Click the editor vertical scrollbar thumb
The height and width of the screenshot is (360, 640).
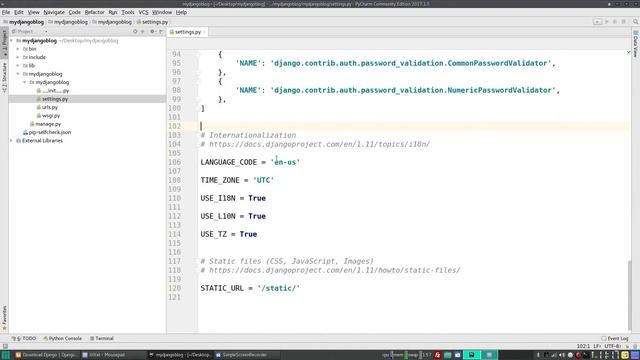tap(629, 296)
